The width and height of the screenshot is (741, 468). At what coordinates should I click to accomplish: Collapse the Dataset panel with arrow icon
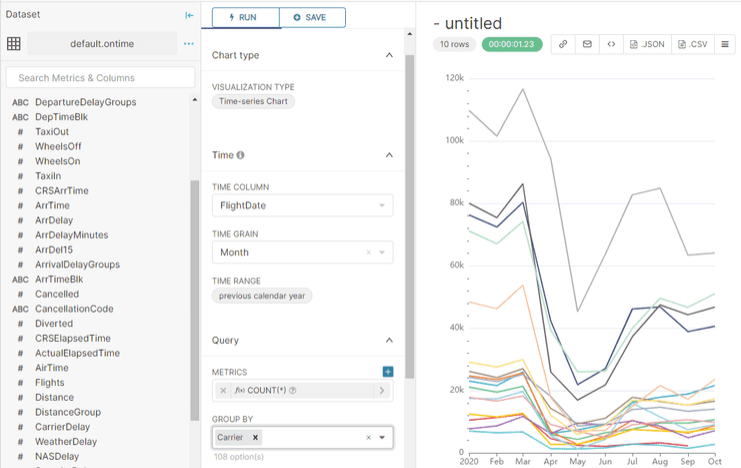[190, 15]
